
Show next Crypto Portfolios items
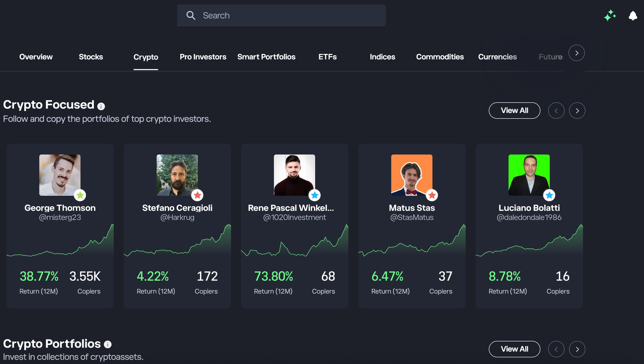[577, 349]
